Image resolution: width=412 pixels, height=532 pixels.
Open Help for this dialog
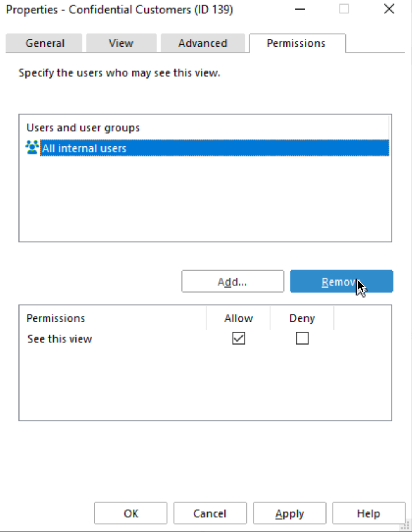tap(368, 513)
